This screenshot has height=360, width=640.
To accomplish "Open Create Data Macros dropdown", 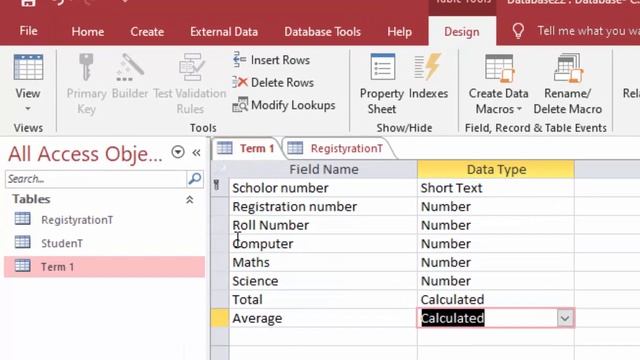I will 498,84.
